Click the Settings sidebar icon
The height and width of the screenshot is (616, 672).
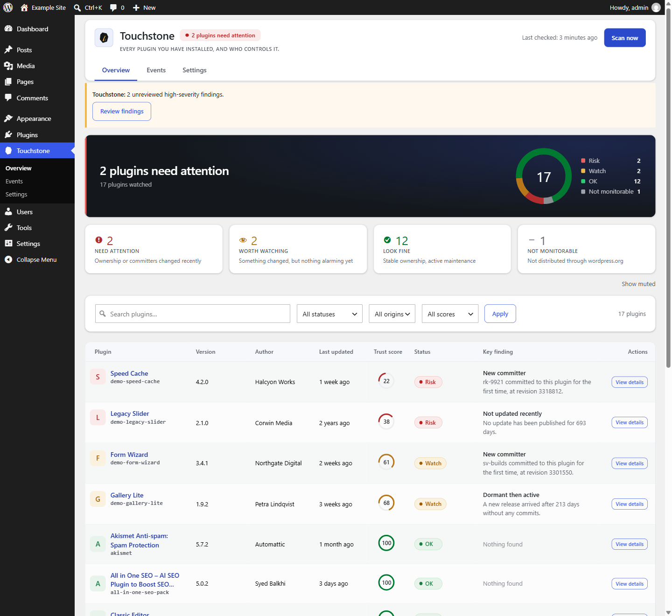click(x=8, y=243)
